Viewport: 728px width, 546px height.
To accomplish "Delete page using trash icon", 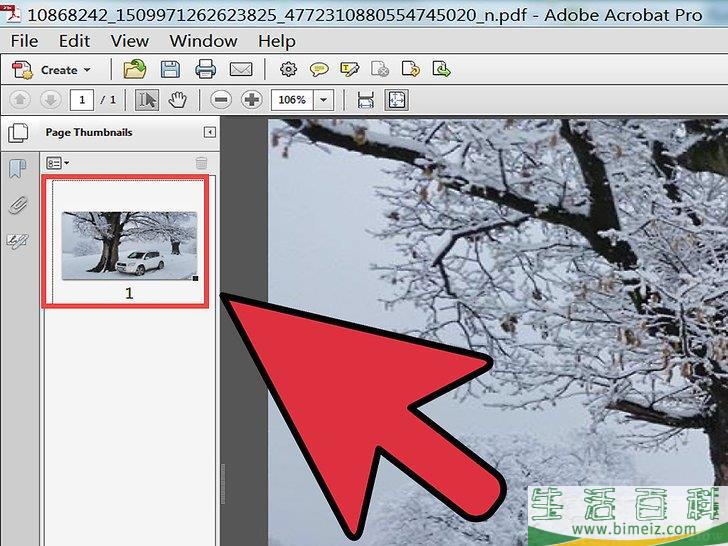I will tap(201, 162).
